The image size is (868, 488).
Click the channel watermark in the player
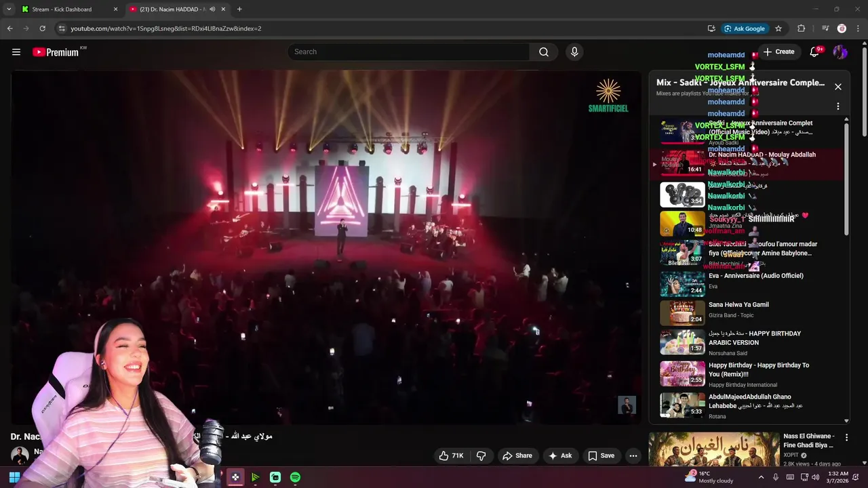(627, 405)
